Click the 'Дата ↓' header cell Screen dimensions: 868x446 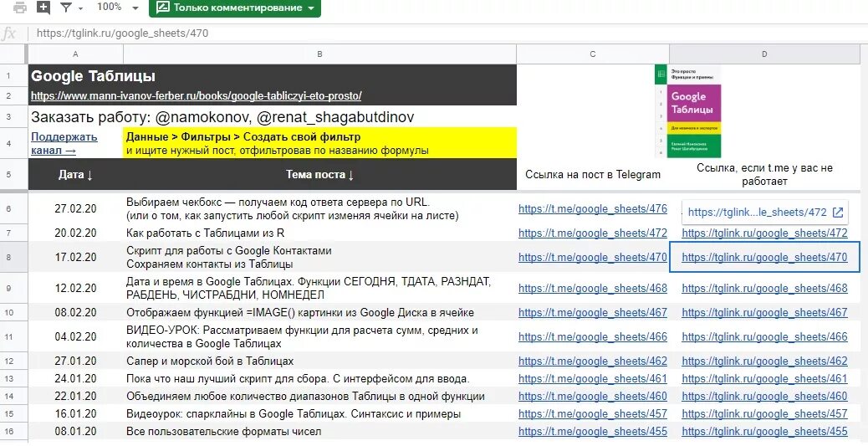75,175
